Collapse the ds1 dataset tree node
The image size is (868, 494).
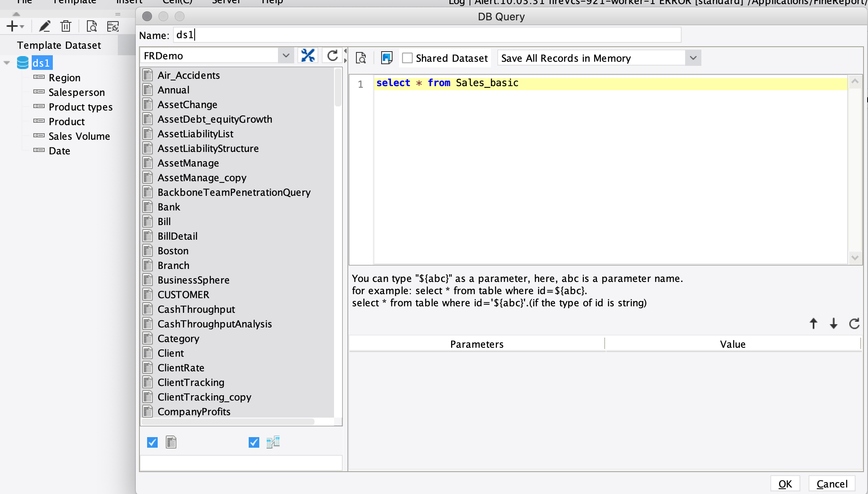[x=7, y=63]
